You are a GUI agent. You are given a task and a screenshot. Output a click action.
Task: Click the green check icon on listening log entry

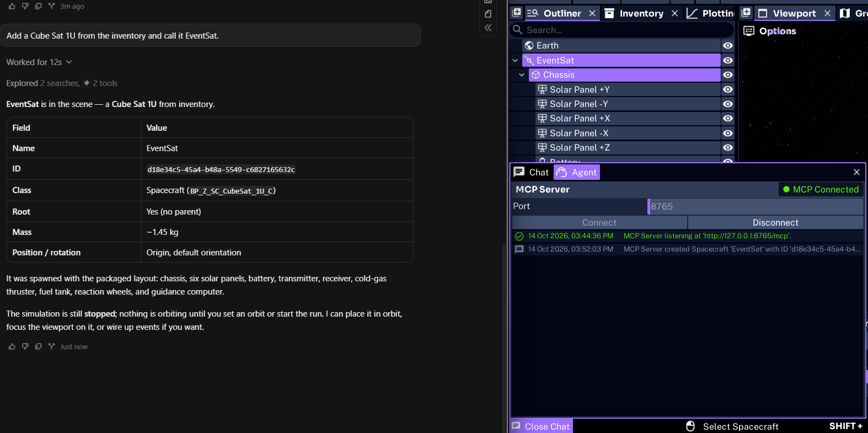(519, 236)
